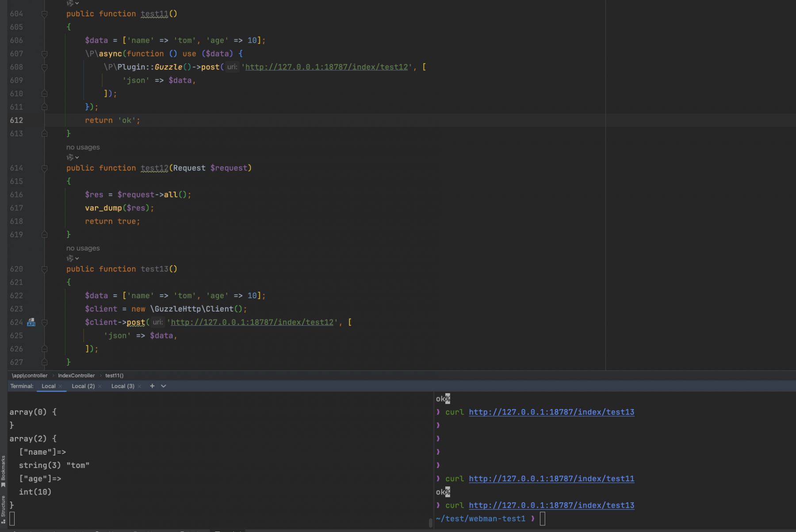
Task: Open the author hint icon above test12
Action: click(x=73, y=157)
